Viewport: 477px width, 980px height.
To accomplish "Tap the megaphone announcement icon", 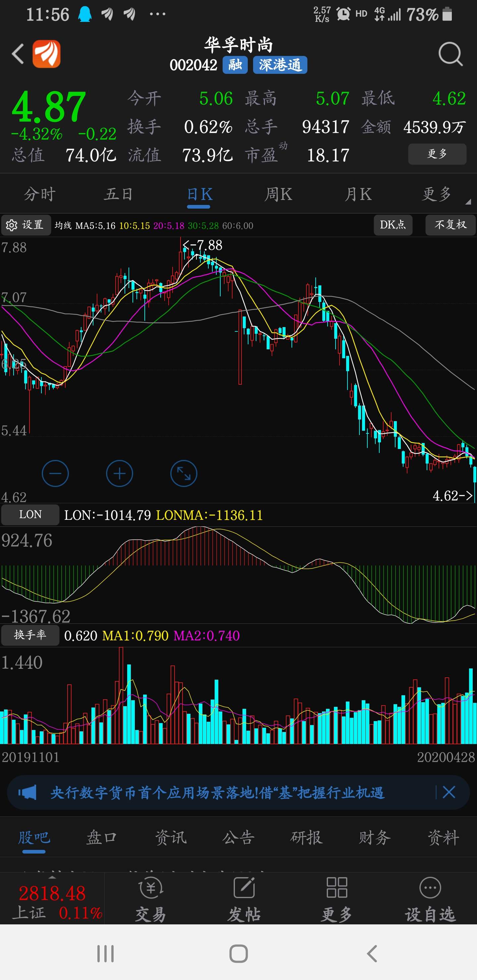I will 27,793.
